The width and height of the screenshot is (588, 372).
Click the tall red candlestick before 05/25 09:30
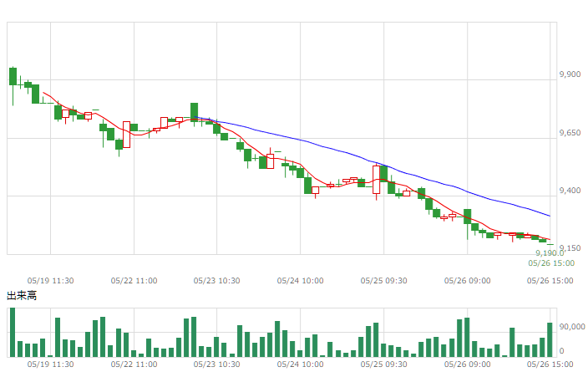coord(376,180)
